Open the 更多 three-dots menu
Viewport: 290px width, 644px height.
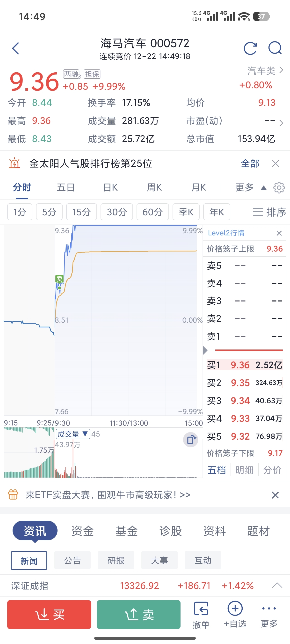[x=269, y=615]
